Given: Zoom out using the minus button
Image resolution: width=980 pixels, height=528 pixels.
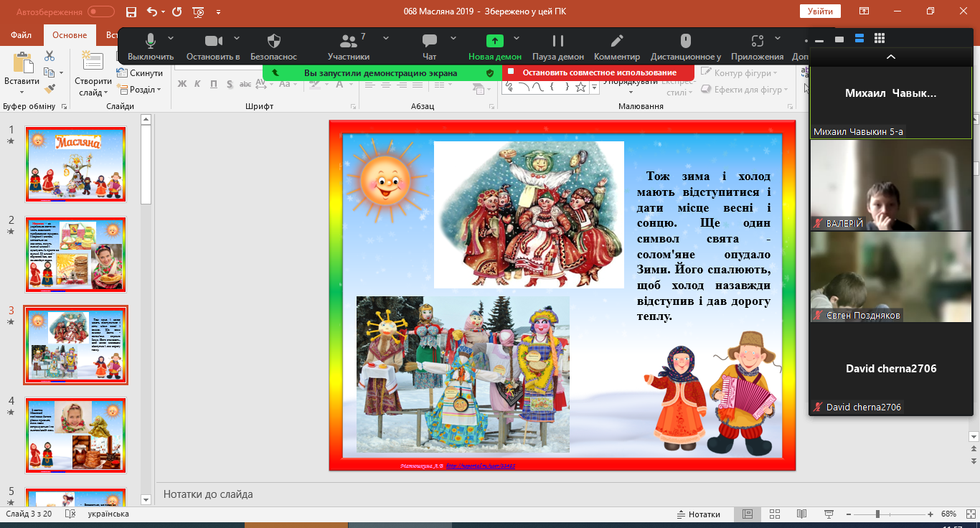Looking at the screenshot, I should click(848, 514).
